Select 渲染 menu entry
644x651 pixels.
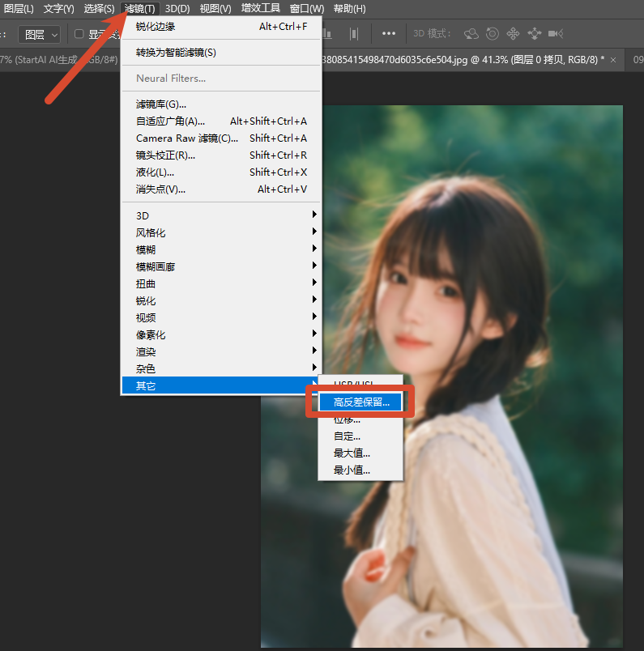tap(221, 352)
